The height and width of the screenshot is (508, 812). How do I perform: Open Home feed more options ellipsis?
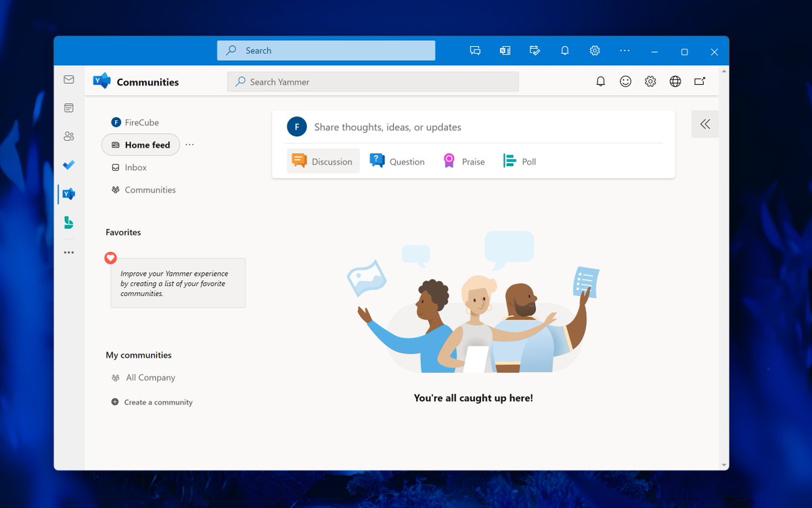pyautogui.click(x=189, y=145)
